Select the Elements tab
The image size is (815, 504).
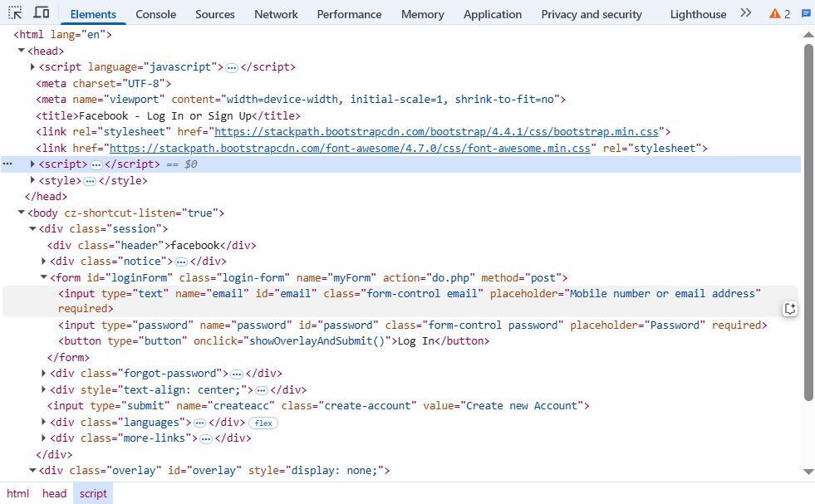pyautogui.click(x=93, y=15)
